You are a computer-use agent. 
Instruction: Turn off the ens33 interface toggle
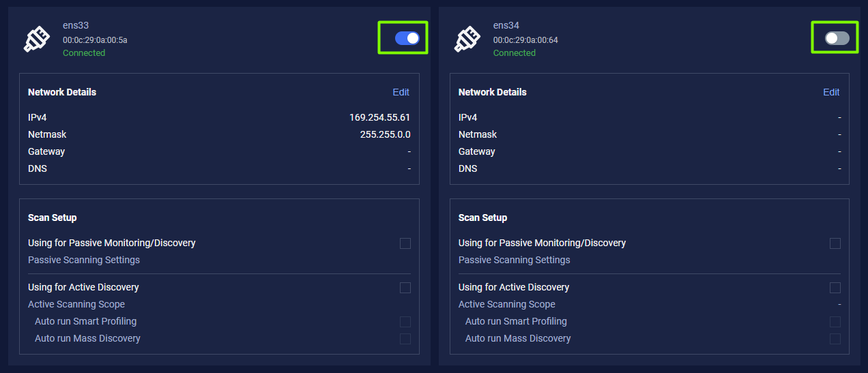click(x=407, y=38)
